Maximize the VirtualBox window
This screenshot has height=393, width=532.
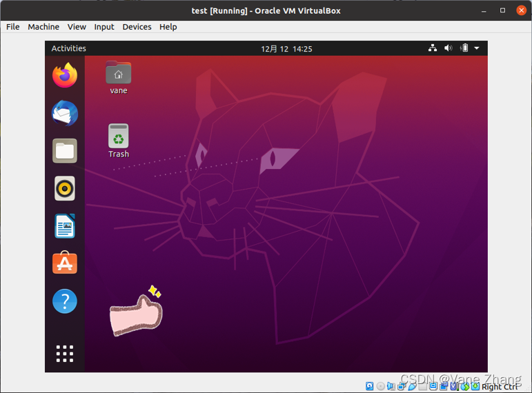[x=502, y=10]
